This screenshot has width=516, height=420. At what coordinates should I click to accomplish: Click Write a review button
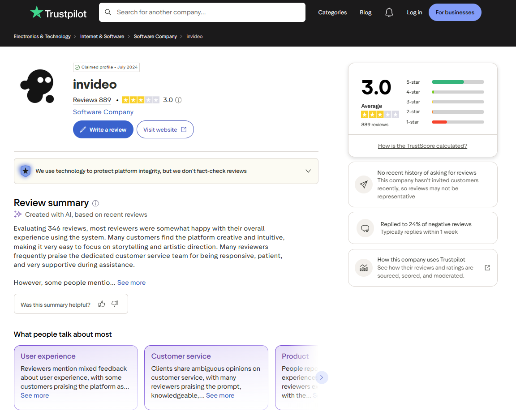[x=103, y=129]
